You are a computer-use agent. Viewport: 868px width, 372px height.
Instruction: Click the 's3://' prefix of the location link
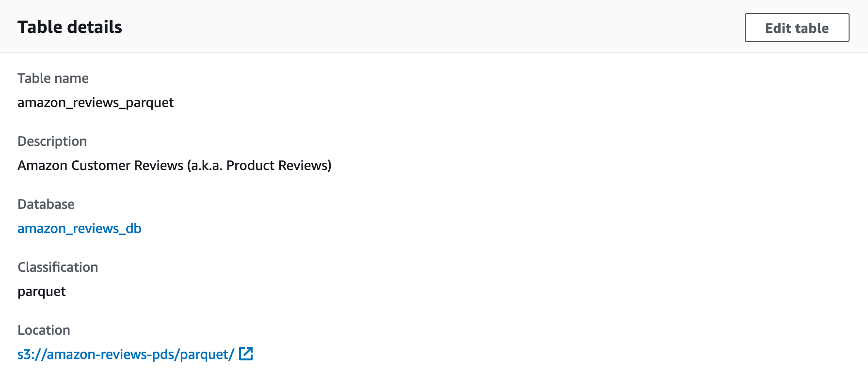click(32, 354)
